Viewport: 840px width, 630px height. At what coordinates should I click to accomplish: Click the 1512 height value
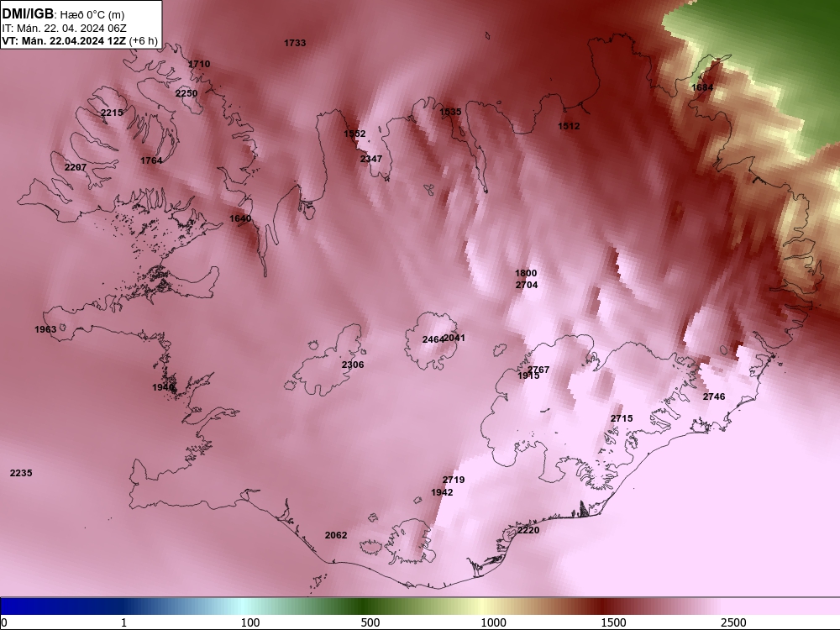tap(569, 126)
